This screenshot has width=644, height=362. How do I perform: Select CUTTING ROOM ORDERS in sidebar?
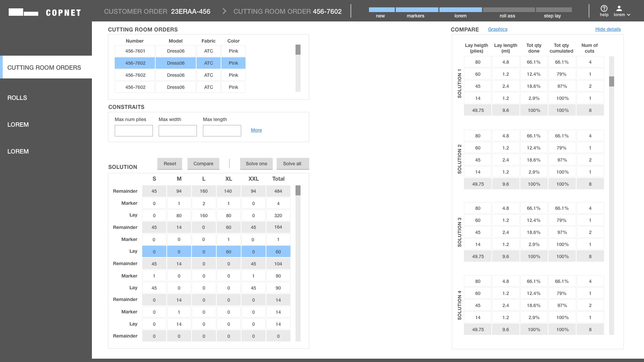[x=46, y=67]
